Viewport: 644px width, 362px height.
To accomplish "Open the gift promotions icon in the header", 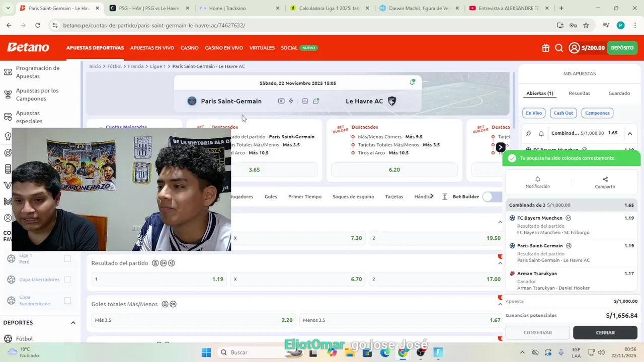I will pos(545,48).
